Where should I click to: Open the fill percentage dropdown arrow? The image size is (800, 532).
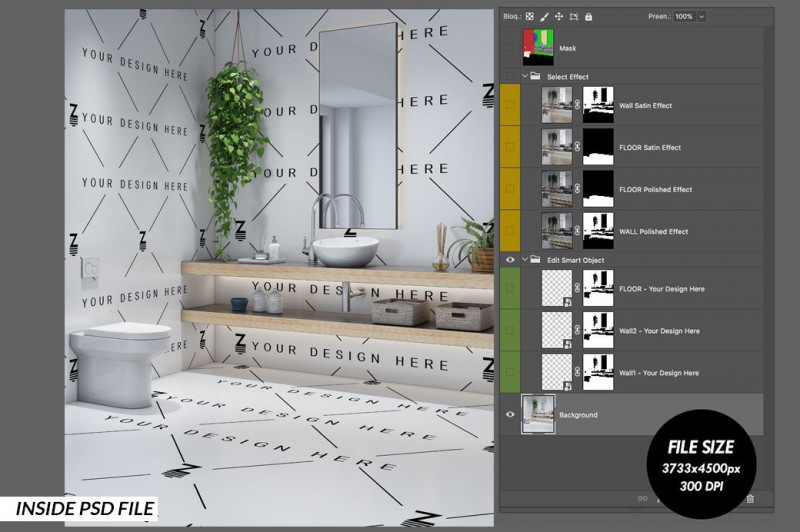(x=702, y=16)
